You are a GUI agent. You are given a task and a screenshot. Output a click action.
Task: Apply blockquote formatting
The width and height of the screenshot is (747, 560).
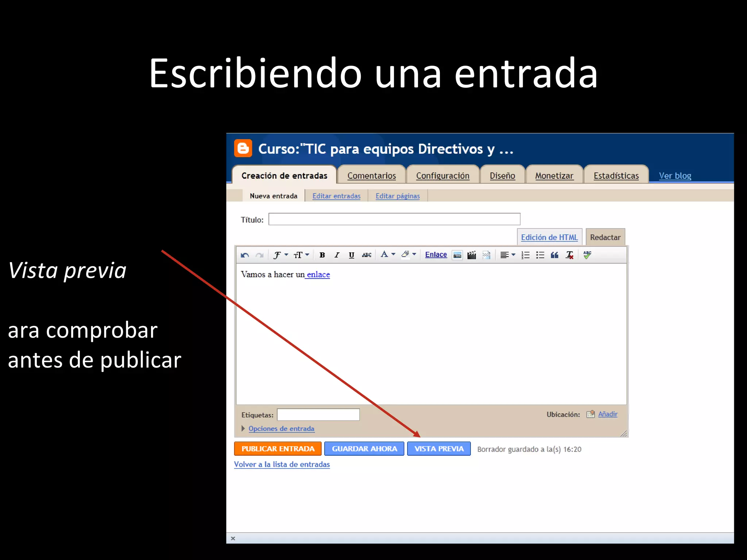point(554,255)
